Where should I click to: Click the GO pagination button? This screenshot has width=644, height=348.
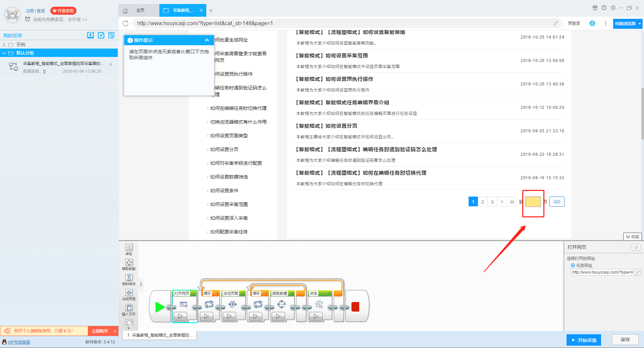pyautogui.click(x=557, y=202)
